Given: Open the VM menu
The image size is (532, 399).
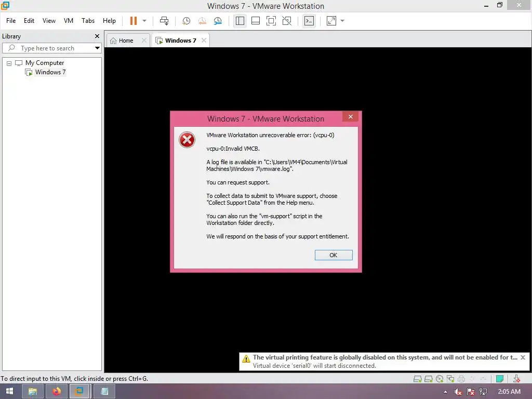Looking at the screenshot, I should click(69, 21).
